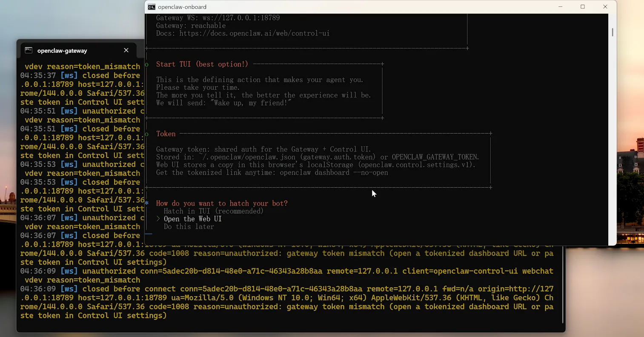The height and width of the screenshot is (337, 644).
Task: Pick the Do this later option
Action: (x=189, y=227)
